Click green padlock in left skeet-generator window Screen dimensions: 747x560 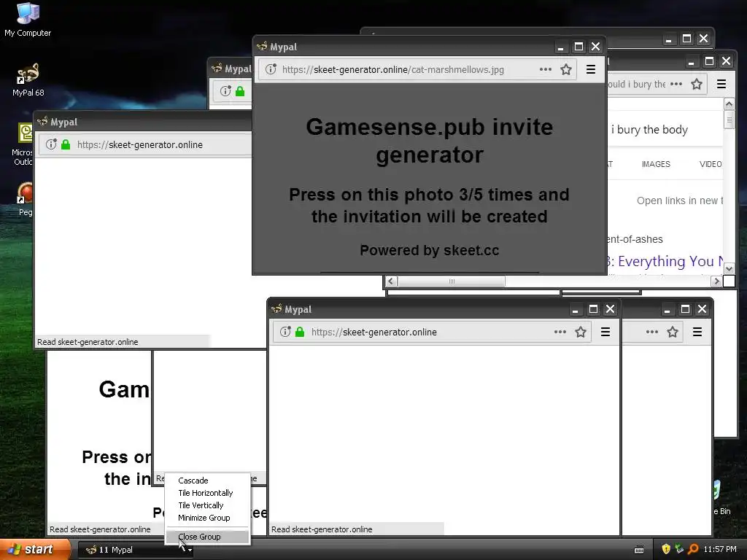pos(66,144)
